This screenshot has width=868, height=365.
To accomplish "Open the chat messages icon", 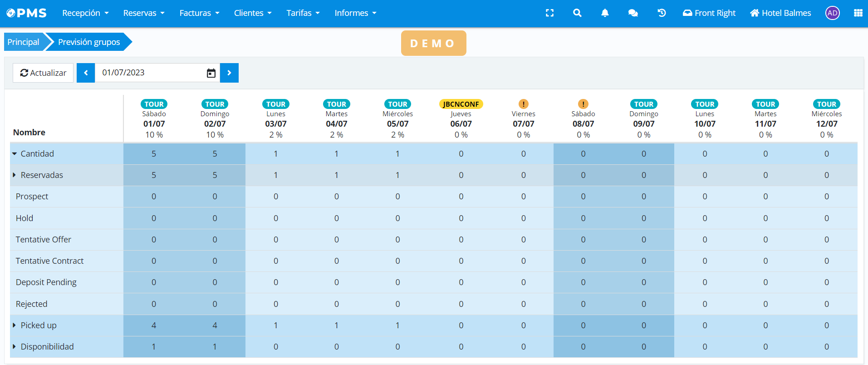I will pyautogui.click(x=633, y=13).
